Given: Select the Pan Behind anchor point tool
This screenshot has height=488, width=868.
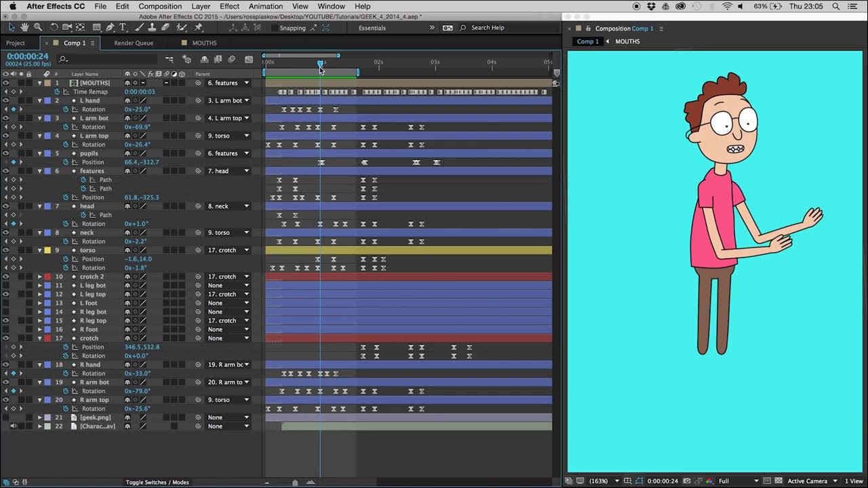Looking at the screenshot, I should point(80,28).
